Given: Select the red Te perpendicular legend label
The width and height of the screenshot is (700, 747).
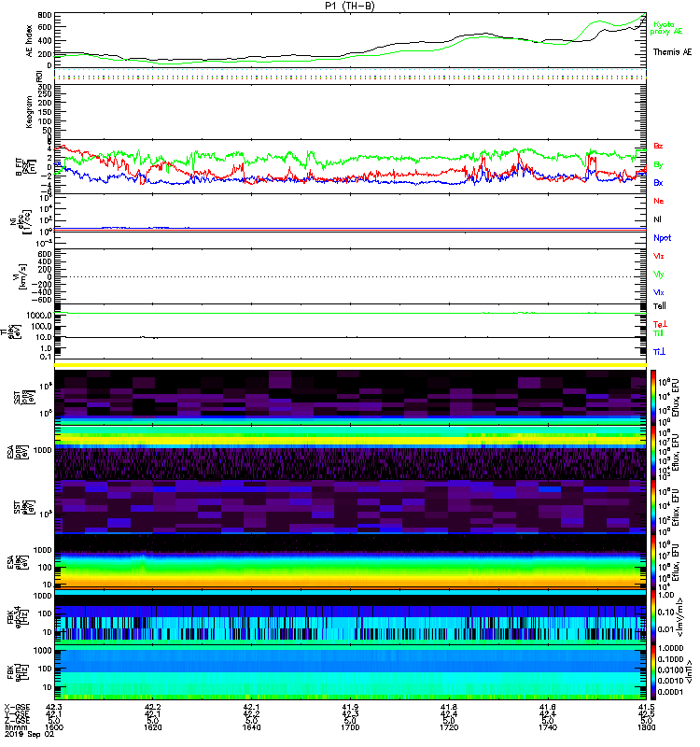Looking at the screenshot, I should 660,324.
